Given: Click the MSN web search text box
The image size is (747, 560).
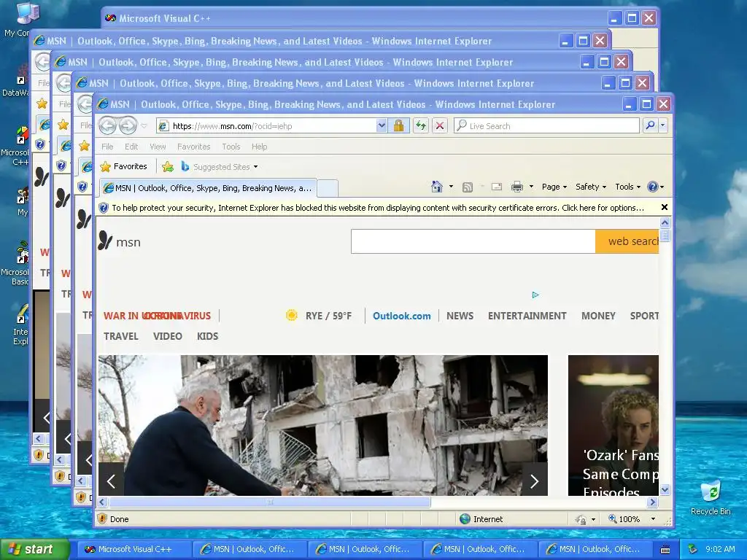Looking at the screenshot, I should pos(473,241).
